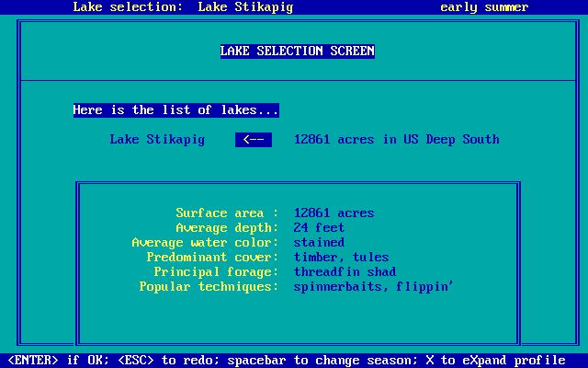
Task: Click 'X to eXpand profile' hint
Action: (496, 361)
